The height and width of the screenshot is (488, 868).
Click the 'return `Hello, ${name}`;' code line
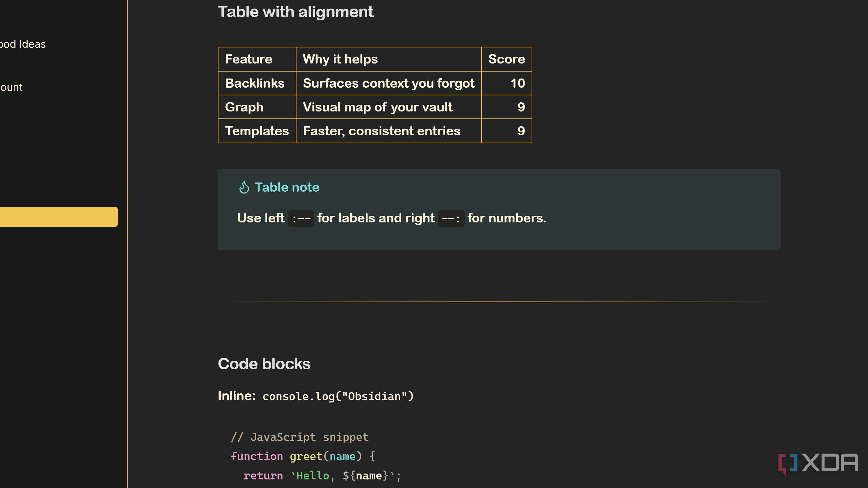[x=322, y=476]
